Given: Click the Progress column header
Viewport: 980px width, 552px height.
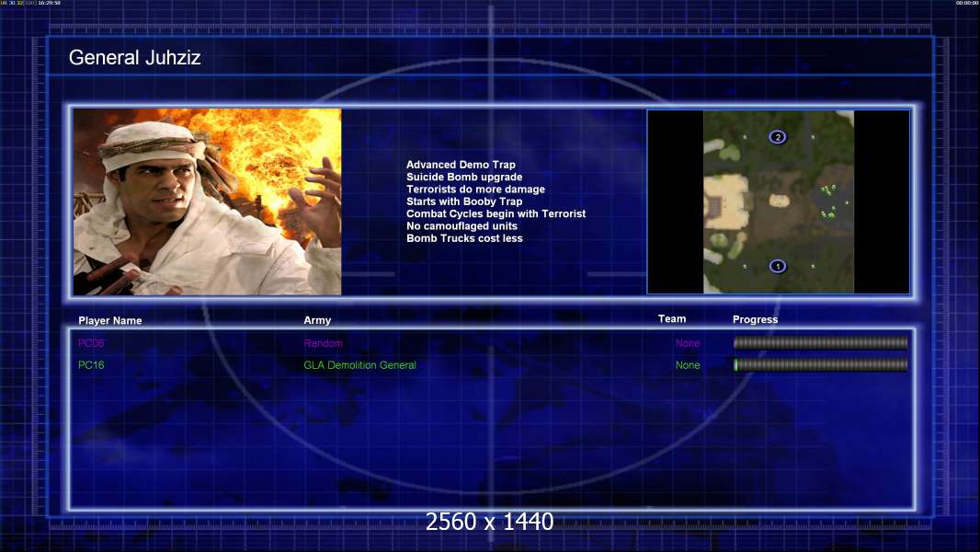Looking at the screenshot, I should (755, 319).
